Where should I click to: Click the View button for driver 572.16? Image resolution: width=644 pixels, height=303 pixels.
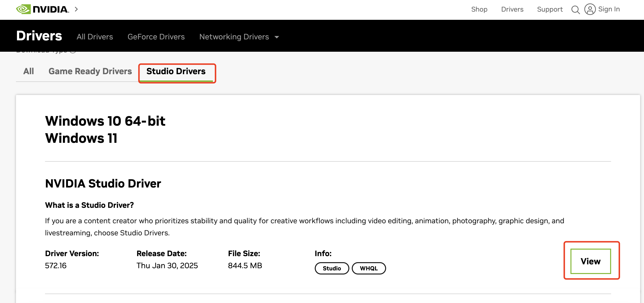(x=590, y=261)
